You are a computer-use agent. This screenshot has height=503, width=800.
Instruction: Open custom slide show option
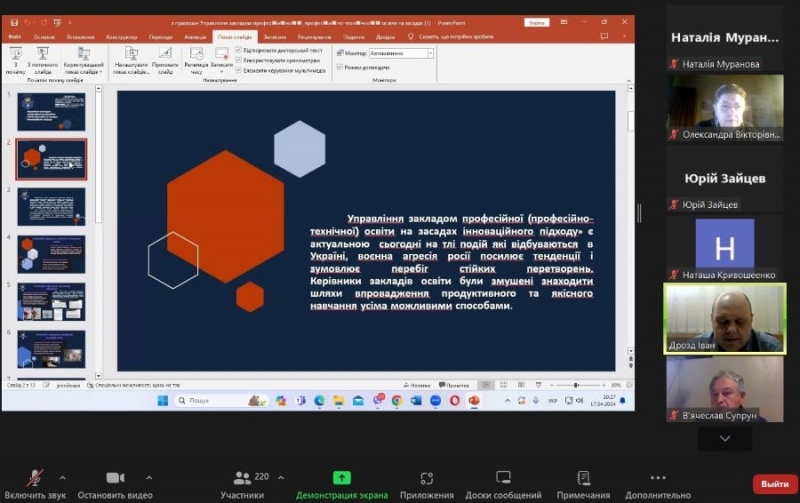[x=84, y=61]
